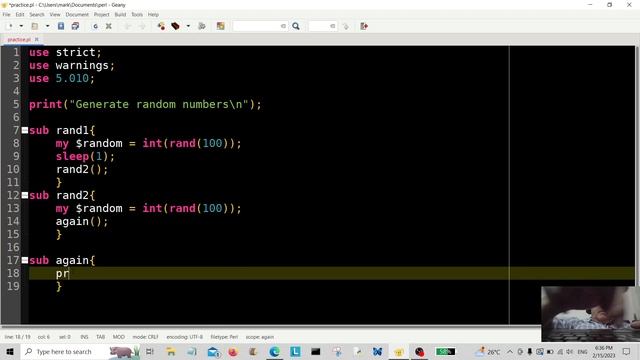This screenshot has height=360, width=640.
Task: Open Task View from the taskbar
Action: [x=150, y=351]
